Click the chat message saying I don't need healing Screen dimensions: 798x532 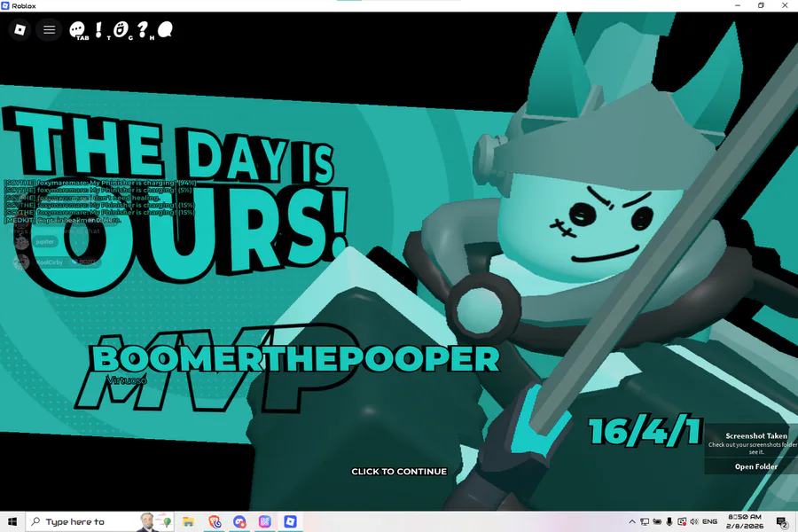(82, 198)
